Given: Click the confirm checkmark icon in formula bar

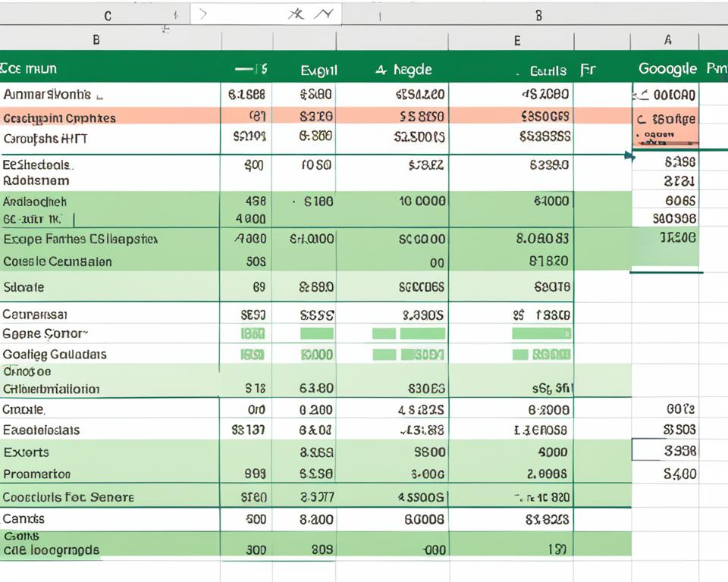Looking at the screenshot, I should (x=324, y=14).
